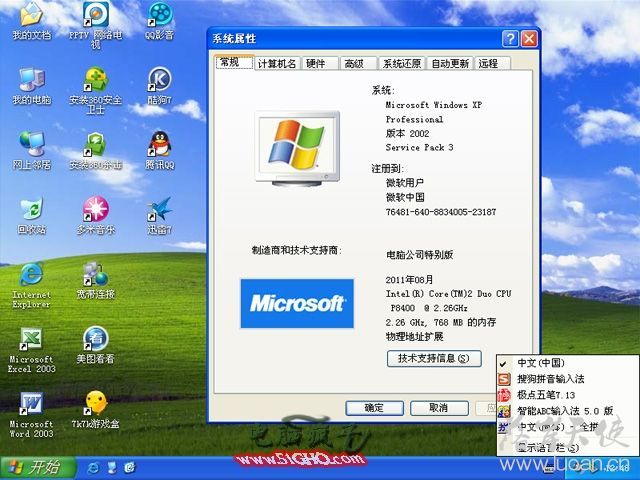
Task: Select the 安装360安全卫士 shortcut
Action: click(x=96, y=91)
